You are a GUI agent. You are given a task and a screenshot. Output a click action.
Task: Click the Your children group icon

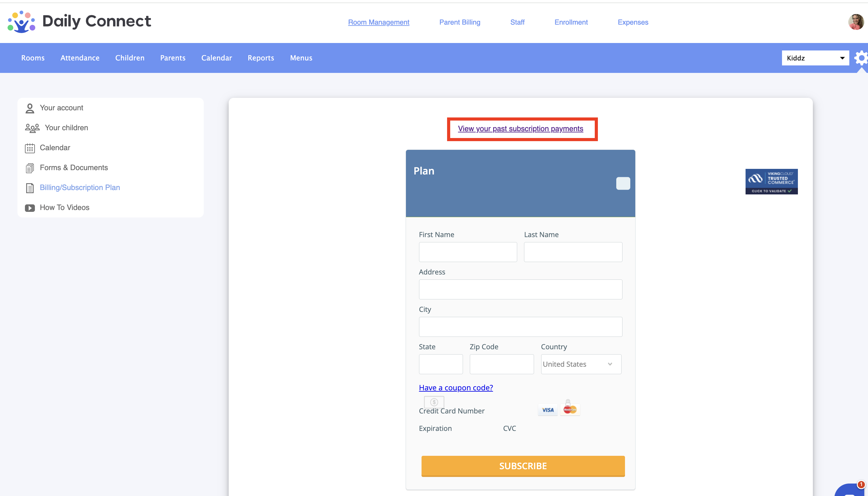32,128
